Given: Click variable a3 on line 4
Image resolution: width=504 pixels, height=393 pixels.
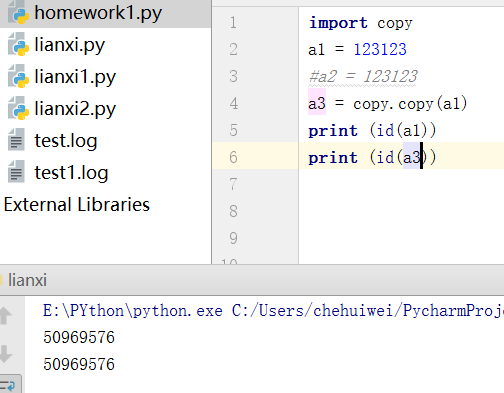Looking at the screenshot, I should click(x=317, y=104).
